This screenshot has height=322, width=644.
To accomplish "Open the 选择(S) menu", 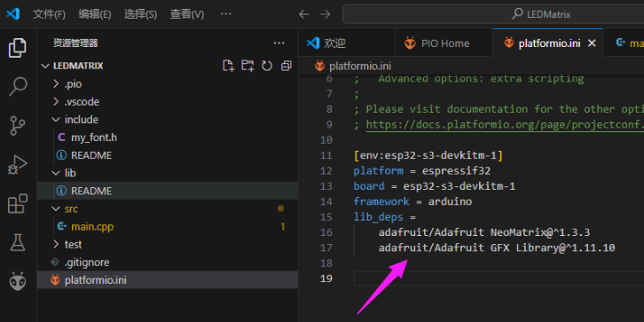I will 140,14.
